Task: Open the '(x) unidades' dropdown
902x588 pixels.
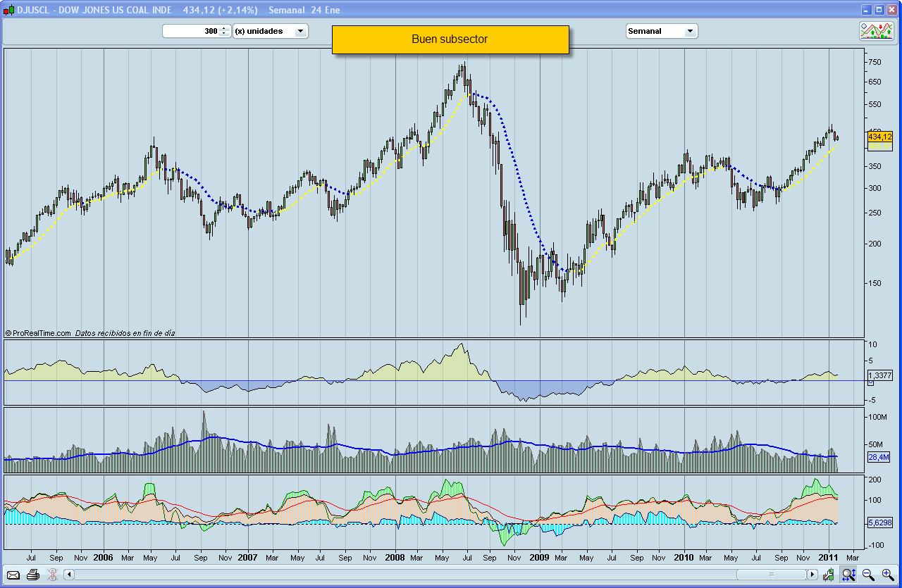Action: [271, 31]
